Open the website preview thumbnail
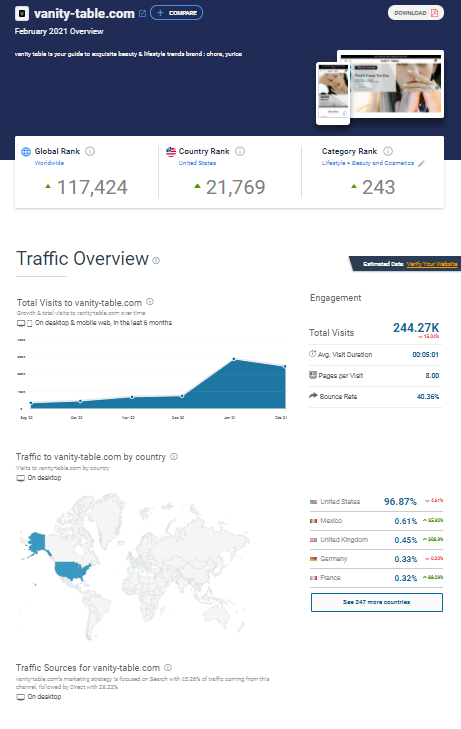The width and height of the screenshot is (461, 729). (380, 87)
